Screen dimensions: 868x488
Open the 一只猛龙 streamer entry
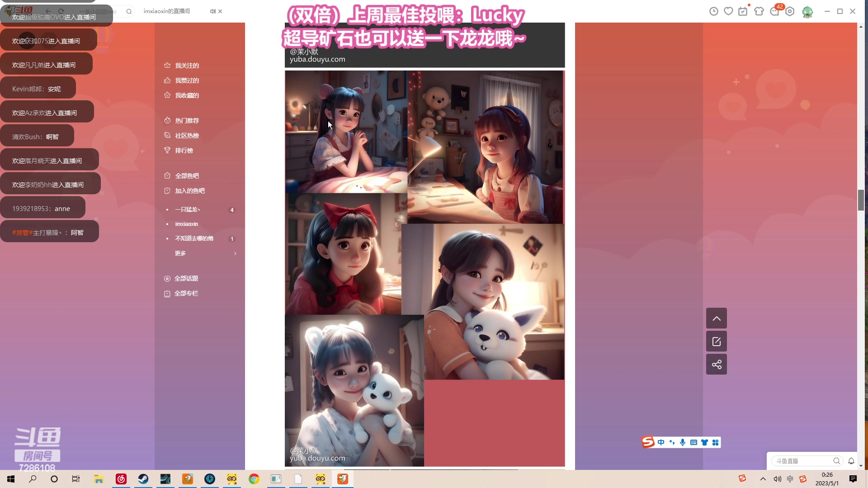(x=188, y=209)
